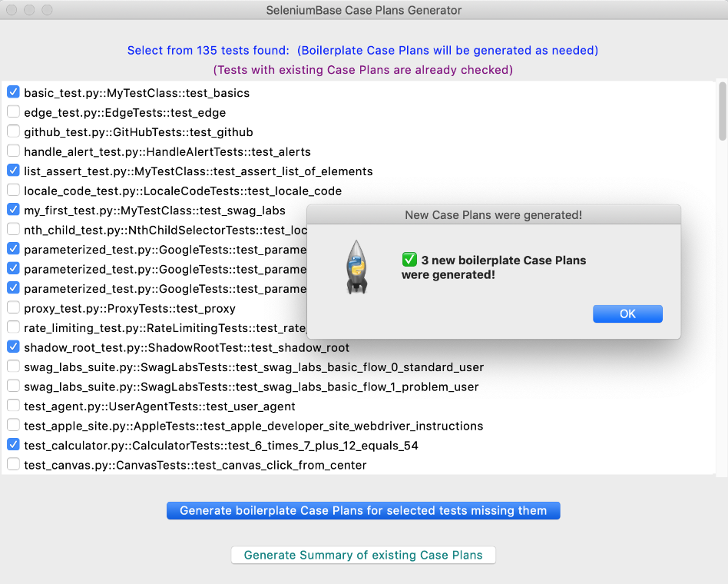Uncheck shadow_root_test.py checkbox
This screenshot has width=728, height=584.
(x=14, y=347)
